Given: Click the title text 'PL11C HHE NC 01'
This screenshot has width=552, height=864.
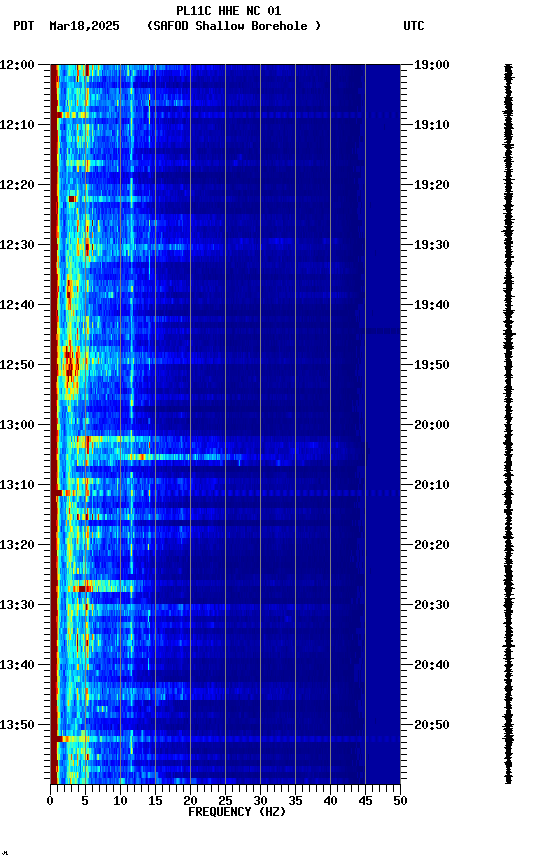Looking at the screenshot, I should tap(229, 10).
